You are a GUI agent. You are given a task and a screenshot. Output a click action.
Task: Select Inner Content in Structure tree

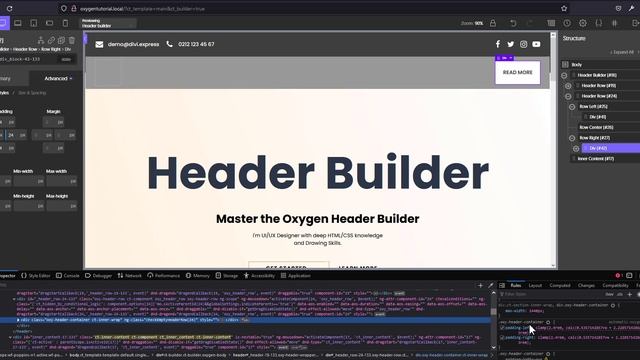click(x=596, y=159)
